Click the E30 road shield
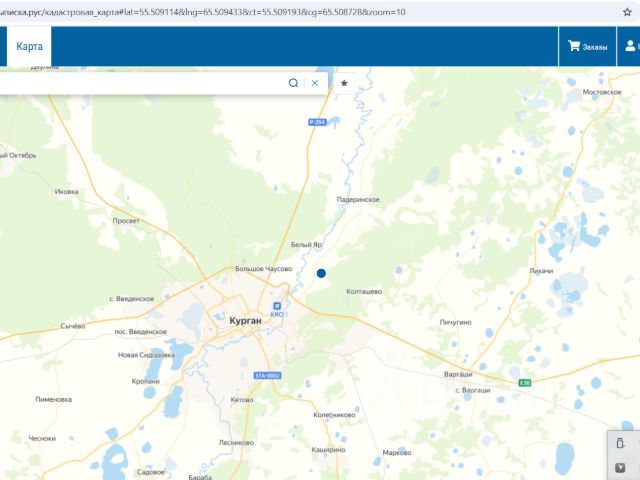 coord(525,382)
